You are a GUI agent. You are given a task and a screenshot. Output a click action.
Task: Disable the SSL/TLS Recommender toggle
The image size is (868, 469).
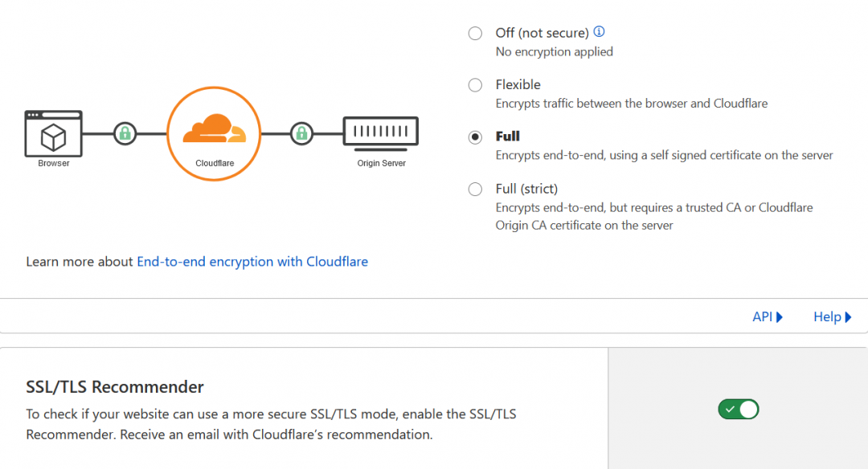pyautogui.click(x=739, y=410)
